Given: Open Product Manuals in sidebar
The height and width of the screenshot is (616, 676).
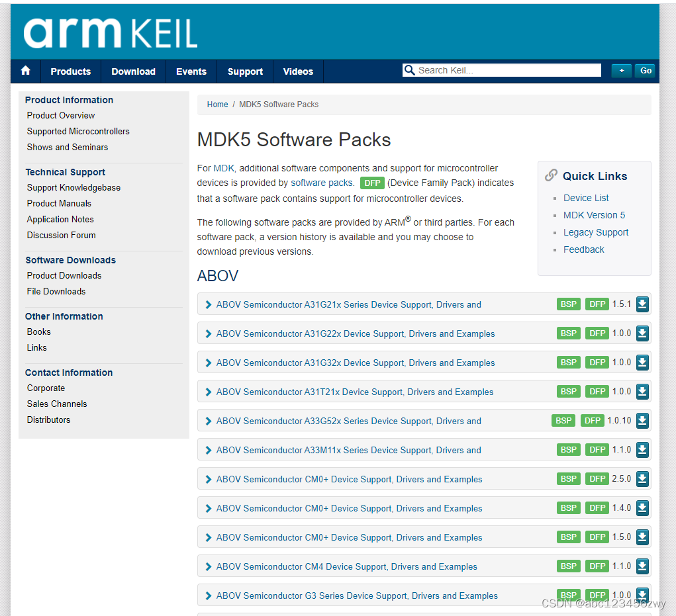Looking at the screenshot, I should point(59,203).
